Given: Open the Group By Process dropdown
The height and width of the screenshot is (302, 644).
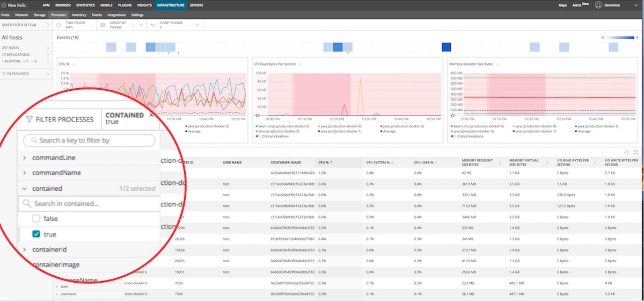Looking at the screenshot, I should (x=133, y=25).
